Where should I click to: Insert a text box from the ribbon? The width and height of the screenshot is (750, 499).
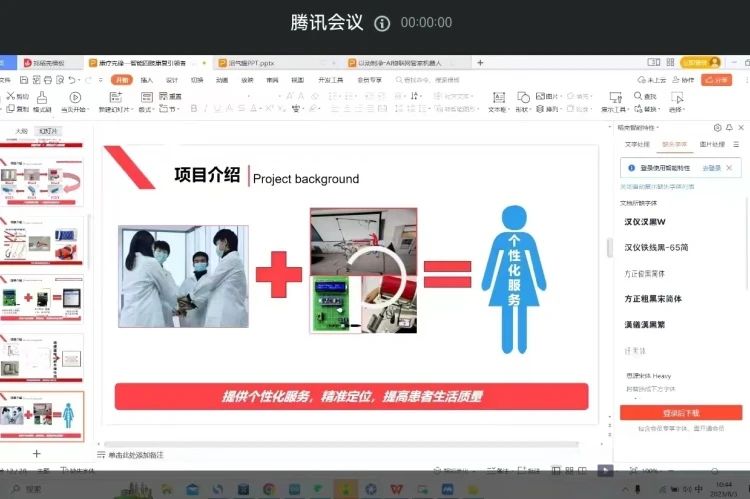click(496, 98)
